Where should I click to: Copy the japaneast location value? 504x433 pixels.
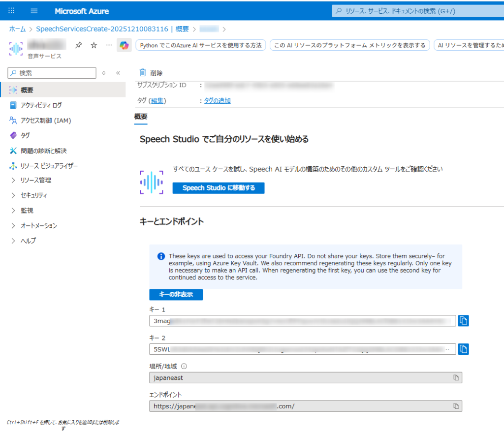tap(456, 377)
